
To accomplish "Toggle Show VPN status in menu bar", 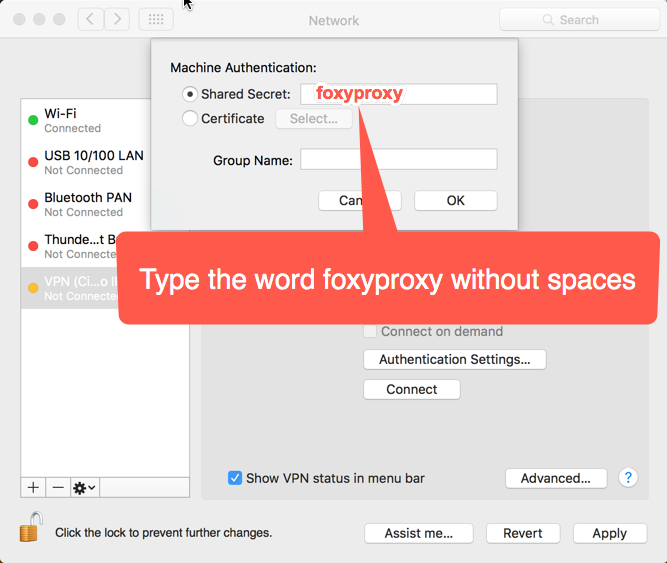I will [235, 478].
